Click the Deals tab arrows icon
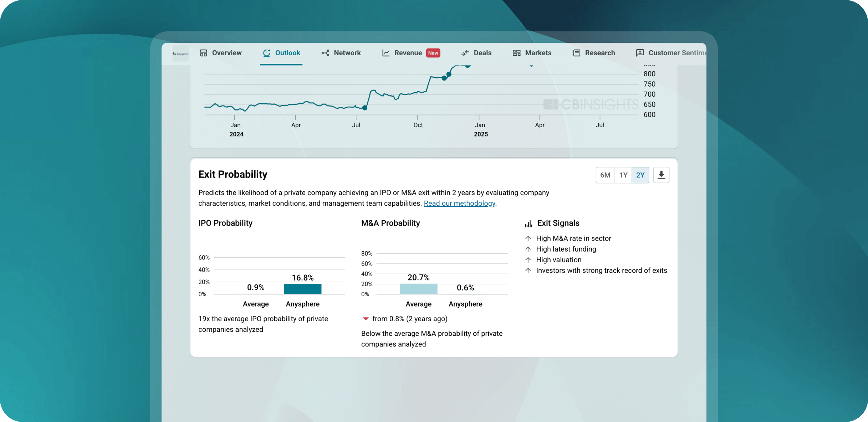The width and height of the screenshot is (868, 422). (465, 53)
